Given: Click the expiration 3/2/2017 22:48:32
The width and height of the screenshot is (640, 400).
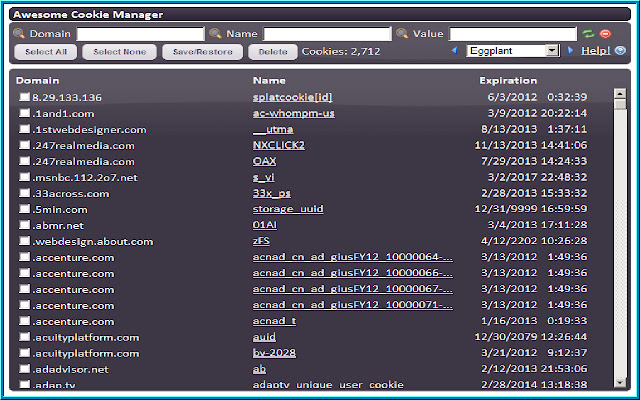Looking at the screenshot, I should pos(537,177).
